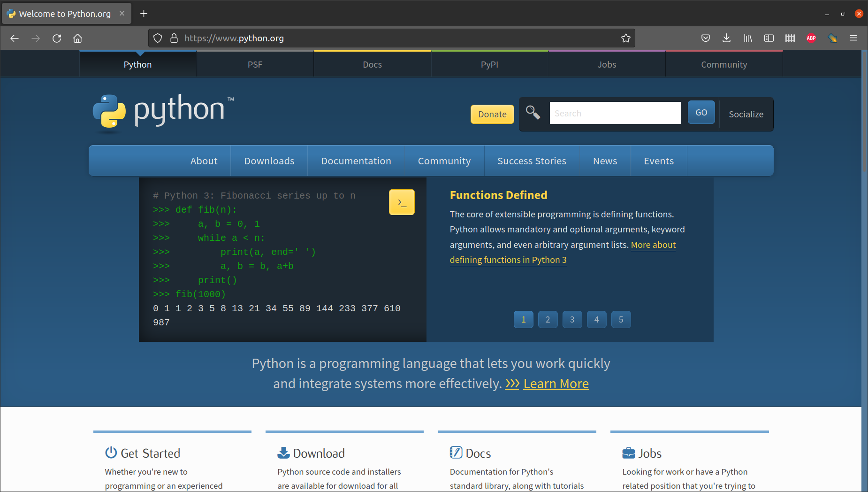Image resolution: width=868 pixels, height=492 pixels.
Task: Open the Community menu in blue navigation bar
Action: coord(444,161)
